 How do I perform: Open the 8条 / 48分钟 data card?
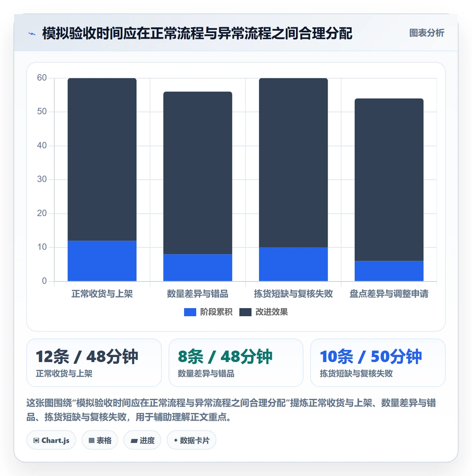236,363
